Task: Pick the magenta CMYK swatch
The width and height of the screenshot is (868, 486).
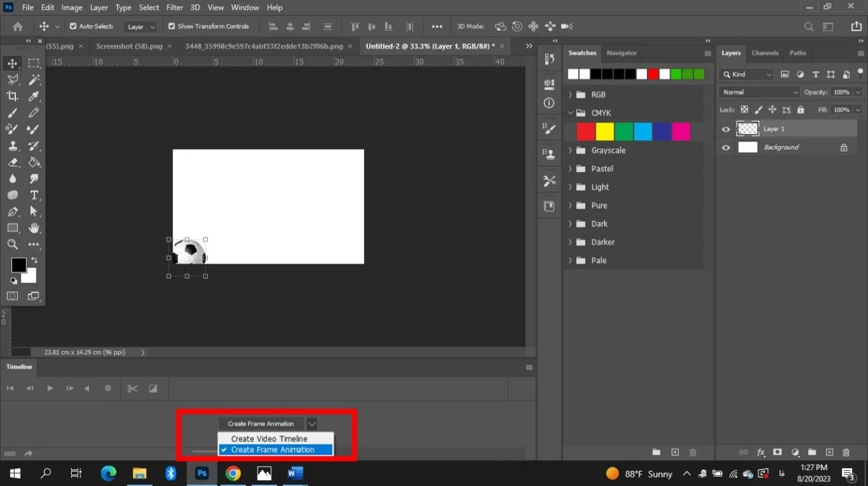Action: click(681, 131)
